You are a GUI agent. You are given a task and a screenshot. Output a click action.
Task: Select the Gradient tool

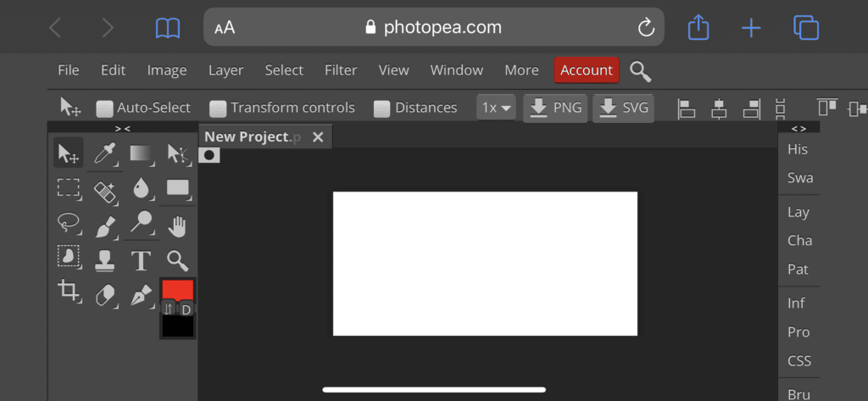(142, 153)
